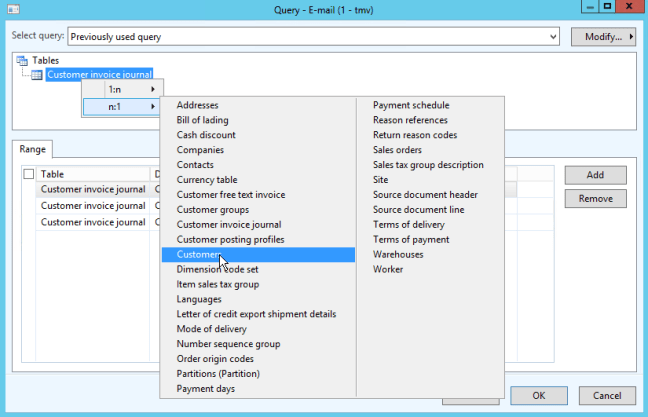Click the Cancel button
The height and width of the screenshot is (417, 648).
pyautogui.click(x=607, y=396)
